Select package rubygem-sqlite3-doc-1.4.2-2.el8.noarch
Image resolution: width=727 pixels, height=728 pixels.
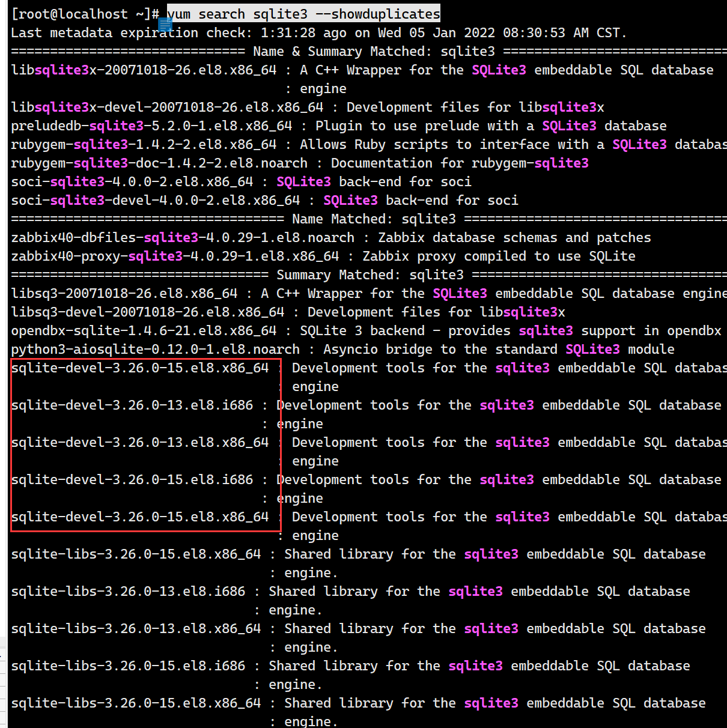(x=159, y=163)
